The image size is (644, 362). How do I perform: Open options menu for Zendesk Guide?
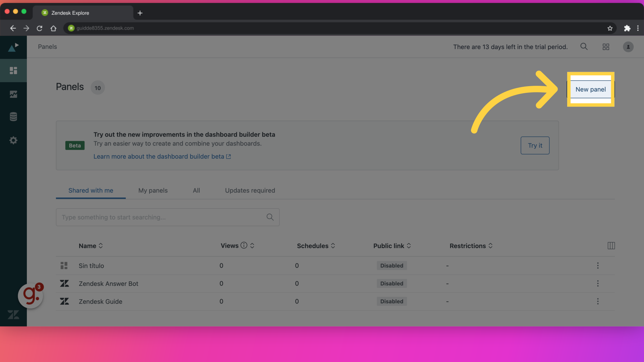tap(598, 301)
